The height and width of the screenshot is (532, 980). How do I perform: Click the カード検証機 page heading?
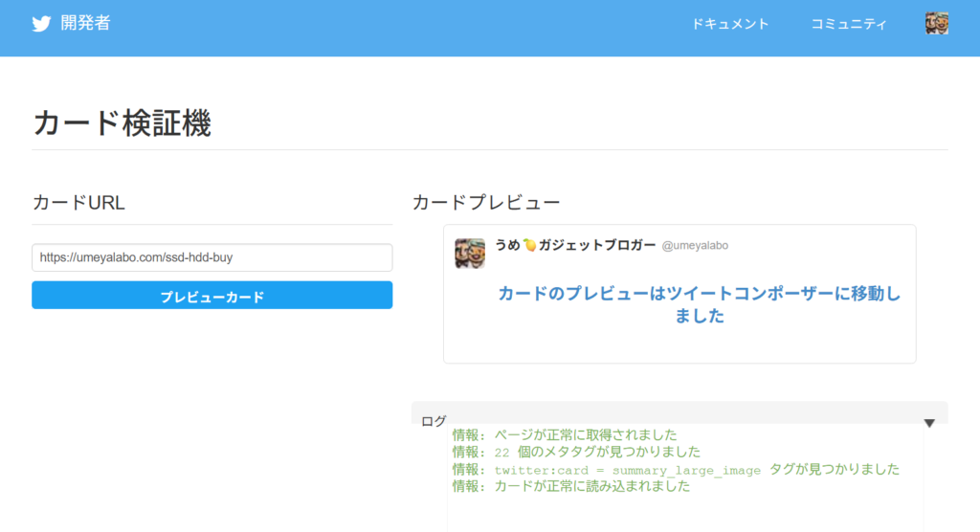tap(122, 123)
